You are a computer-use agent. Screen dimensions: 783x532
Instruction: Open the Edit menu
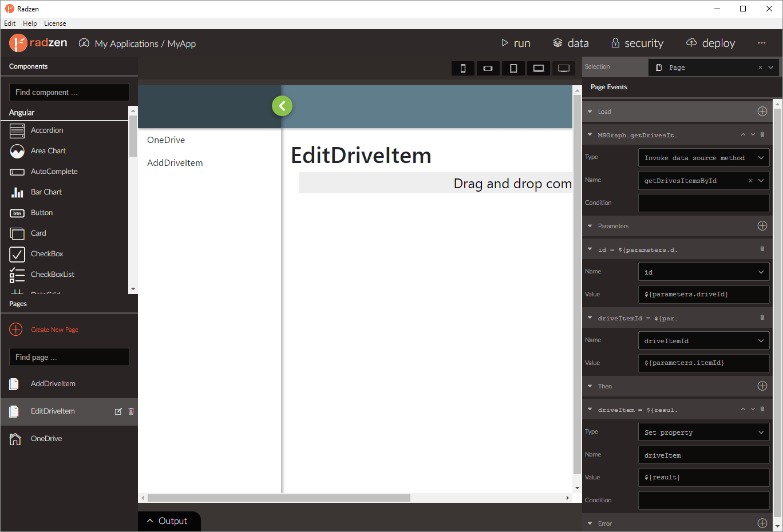pyautogui.click(x=10, y=23)
